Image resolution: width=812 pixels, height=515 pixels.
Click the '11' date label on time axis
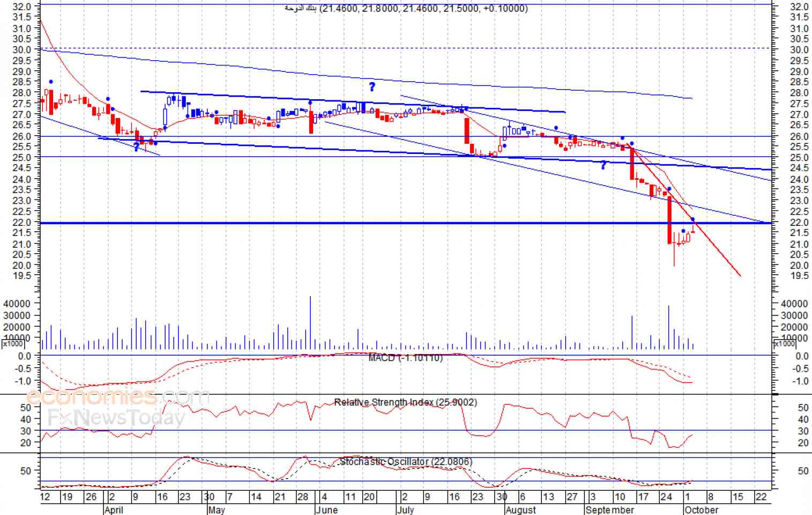(350, 497)
